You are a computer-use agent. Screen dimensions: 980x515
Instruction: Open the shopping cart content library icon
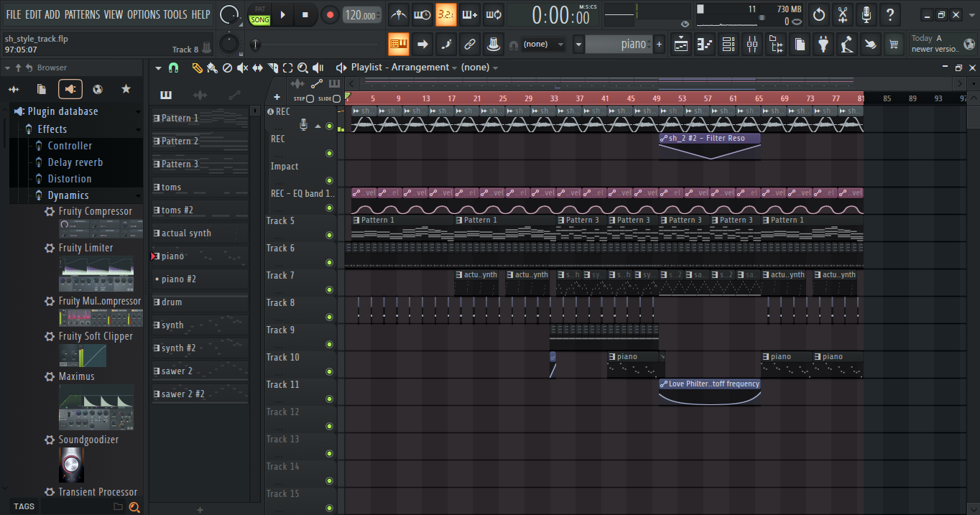pos(894,45)
